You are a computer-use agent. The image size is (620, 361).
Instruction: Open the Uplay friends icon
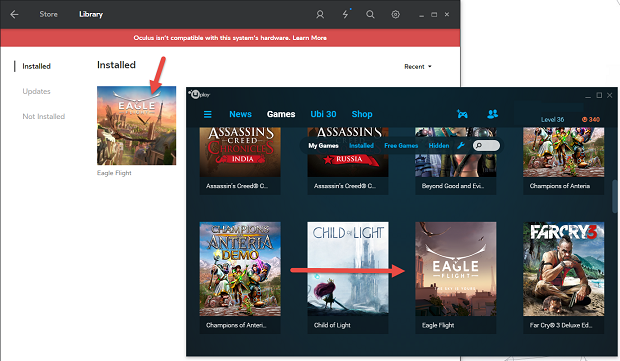492,114
